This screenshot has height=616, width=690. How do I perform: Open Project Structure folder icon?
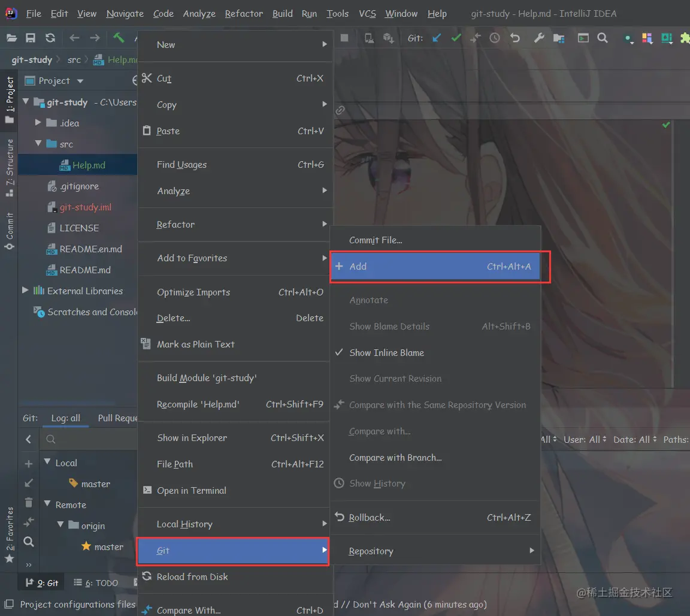tap(559, 38)
